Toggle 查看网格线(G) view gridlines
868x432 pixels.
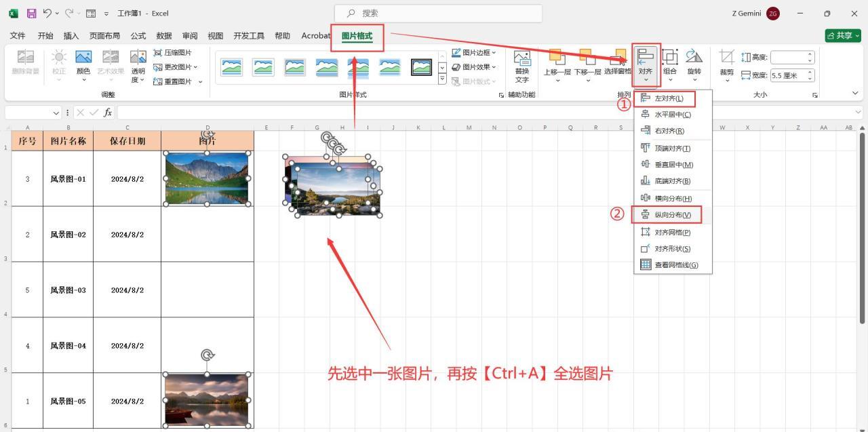[673, 265]
